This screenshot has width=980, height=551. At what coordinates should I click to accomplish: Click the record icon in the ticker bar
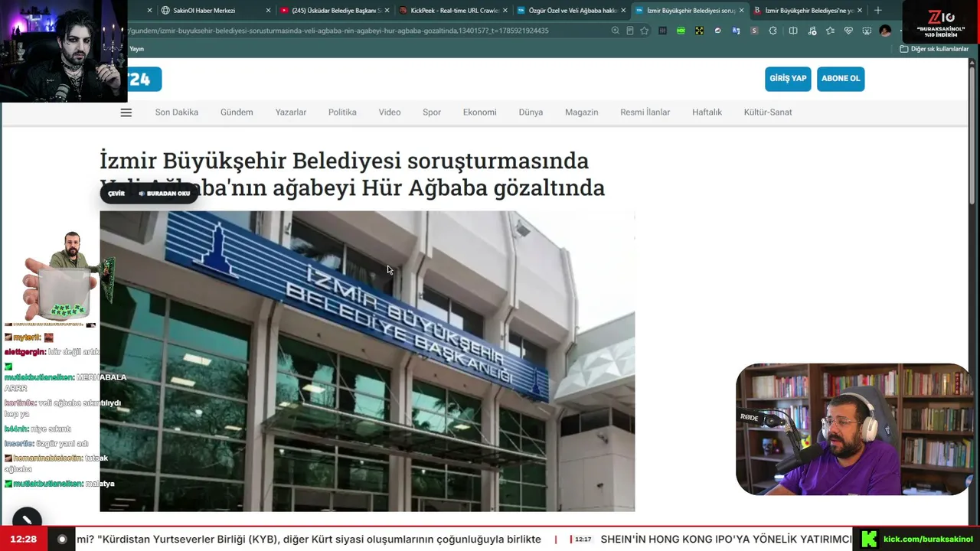(x=62, y=540)
